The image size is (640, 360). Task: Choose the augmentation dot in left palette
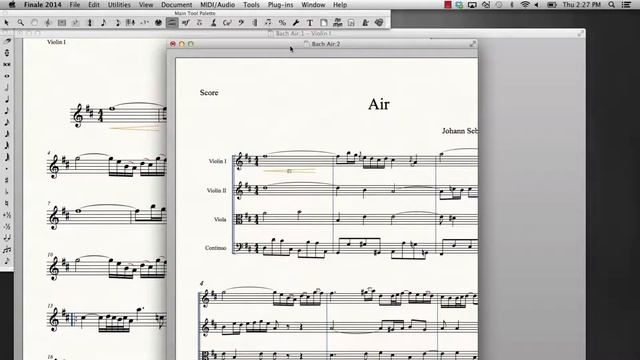pyautogui.click(x=7, y=168)
